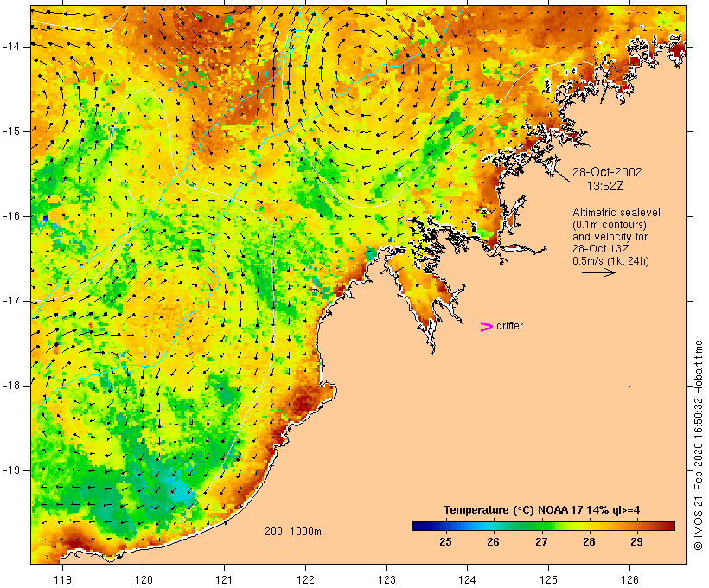Click the '28-Oct 13Z' text
The width and height of the screenshot is (709, 588).
[x=600, y=249]
